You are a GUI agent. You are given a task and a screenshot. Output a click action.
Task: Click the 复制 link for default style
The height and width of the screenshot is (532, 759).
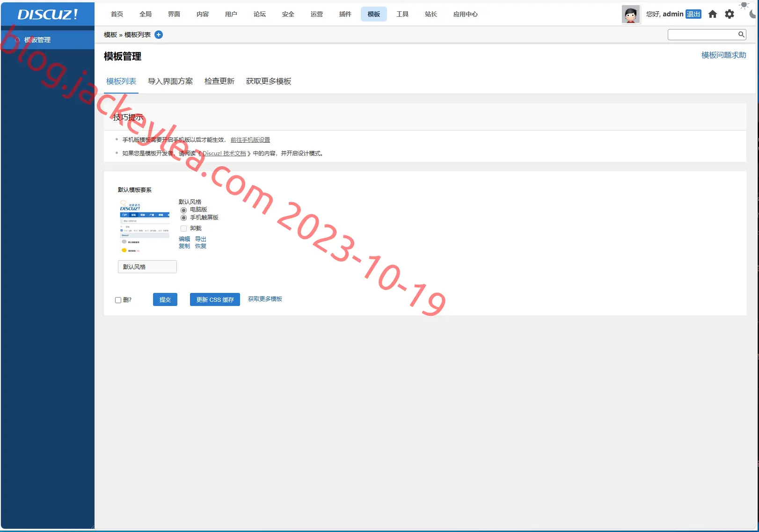[x=184, y=246]
